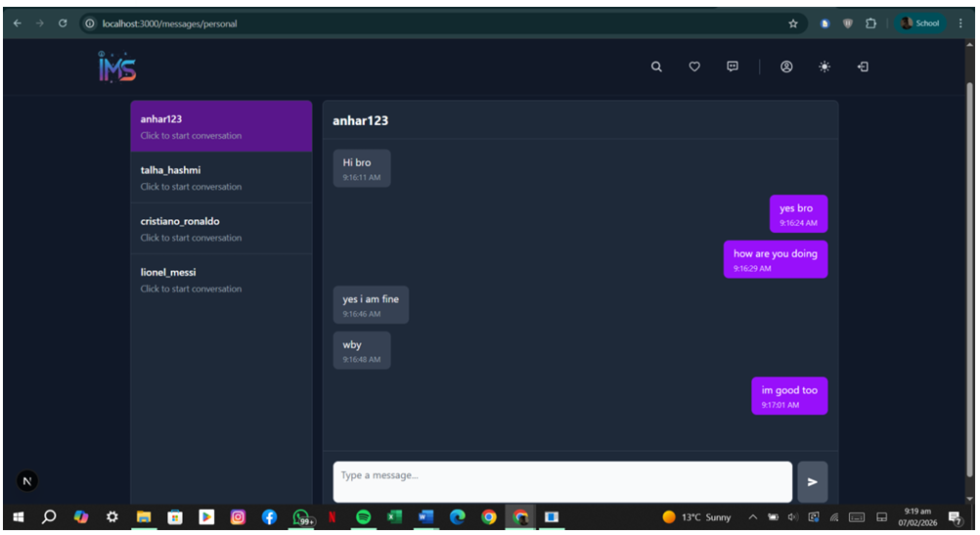
Task: Bookmark this page with star icon
Action: click(x=793, y=23)
